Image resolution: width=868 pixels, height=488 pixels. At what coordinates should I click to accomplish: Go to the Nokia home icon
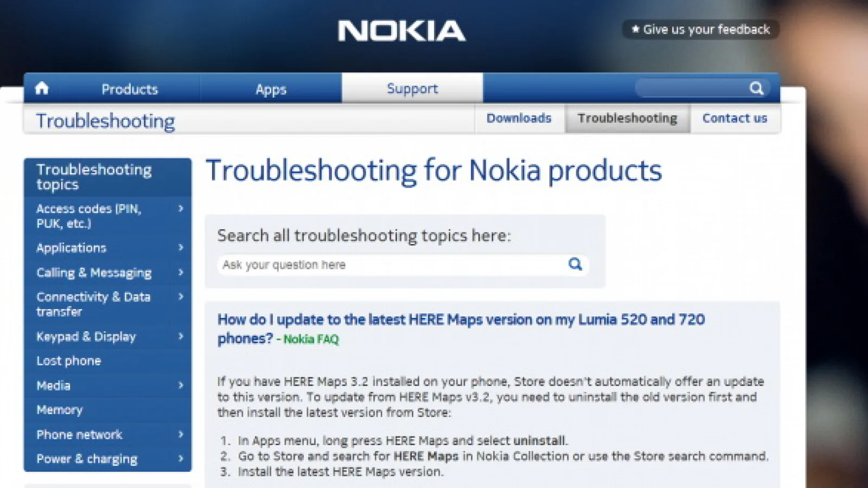42,88
